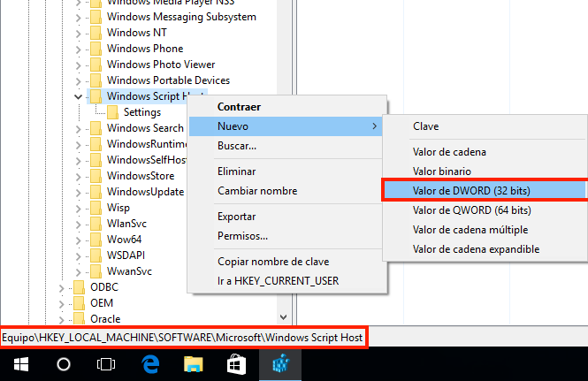This screenshot has height=381, width=588.
Task: Expand the Windows Phone key
Action: pos(78,50)
